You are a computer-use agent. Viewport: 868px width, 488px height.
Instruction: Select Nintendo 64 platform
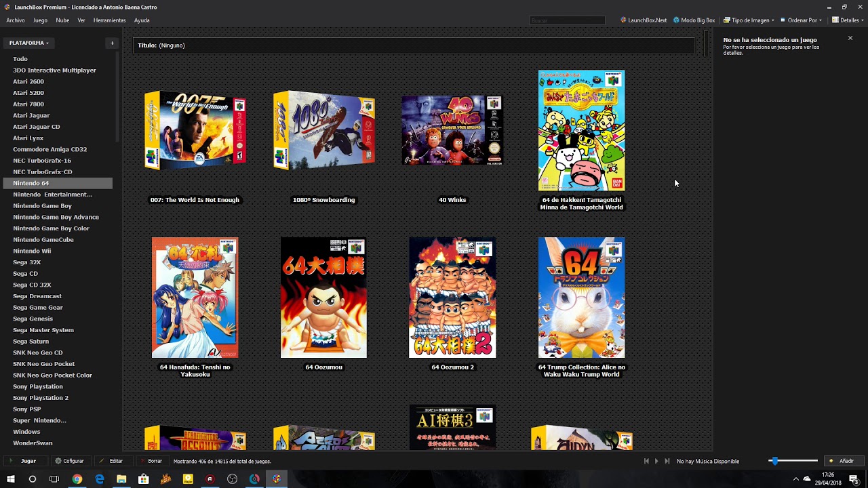[58, 183]
